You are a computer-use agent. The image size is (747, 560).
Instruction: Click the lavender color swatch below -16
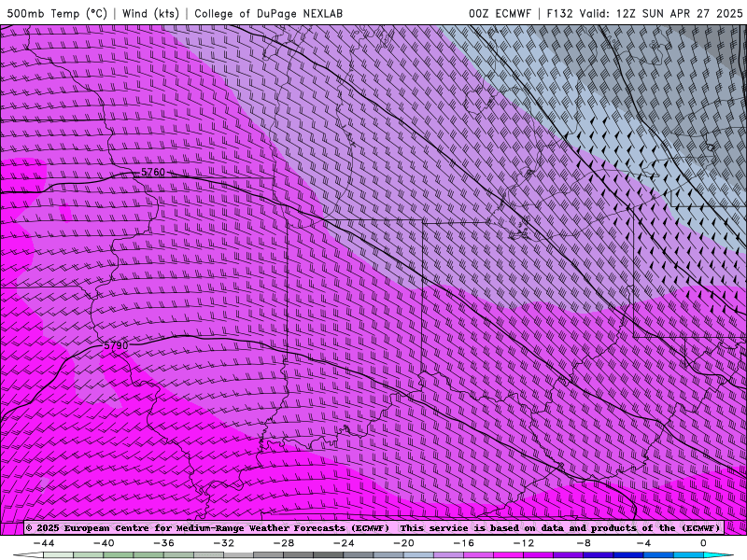(x=449, y=555)
